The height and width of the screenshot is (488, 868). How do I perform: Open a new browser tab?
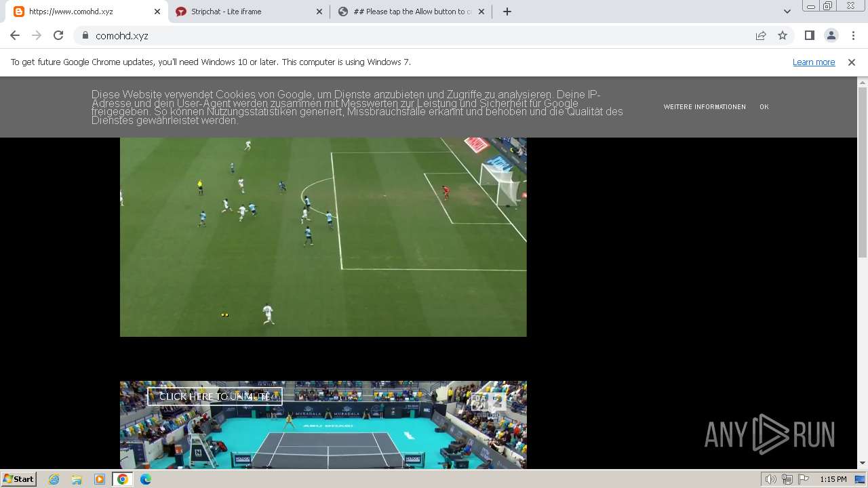pos(507,12)
